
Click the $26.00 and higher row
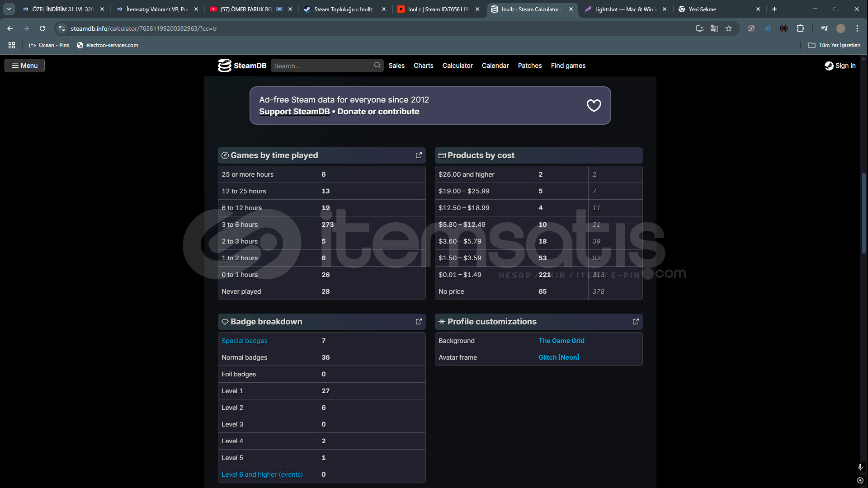point(538,174)
